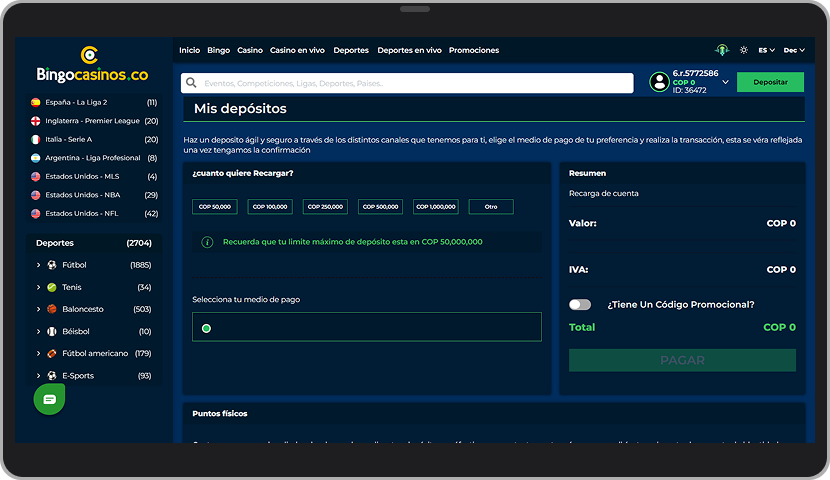Click the Tenis ball icon

(x=51, y=287)
